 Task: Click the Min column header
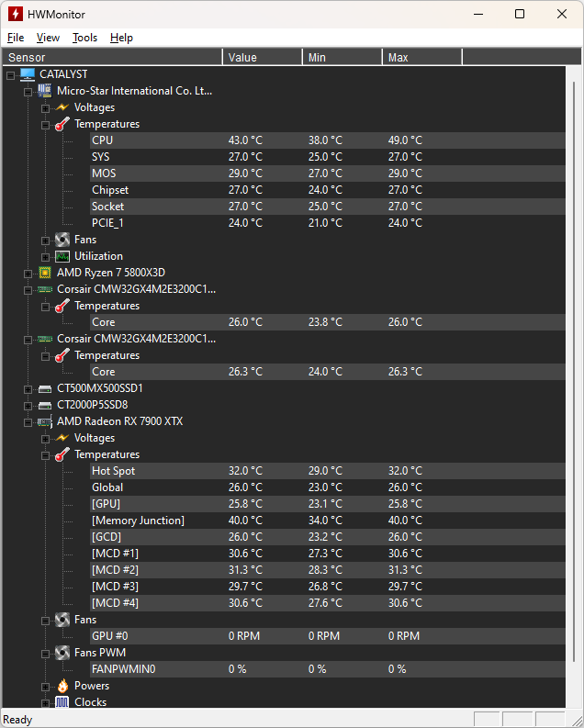click(343, 57)
